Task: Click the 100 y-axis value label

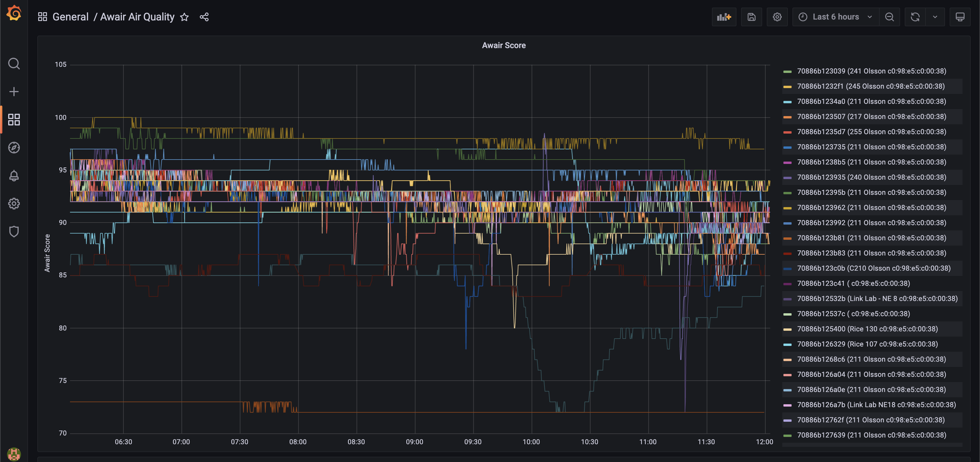Action: (x=60, y=118)
